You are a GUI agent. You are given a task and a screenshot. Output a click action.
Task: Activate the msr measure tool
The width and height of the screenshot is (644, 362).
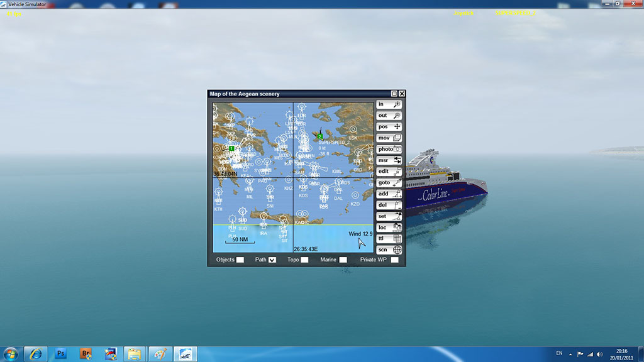pos(389,160)
